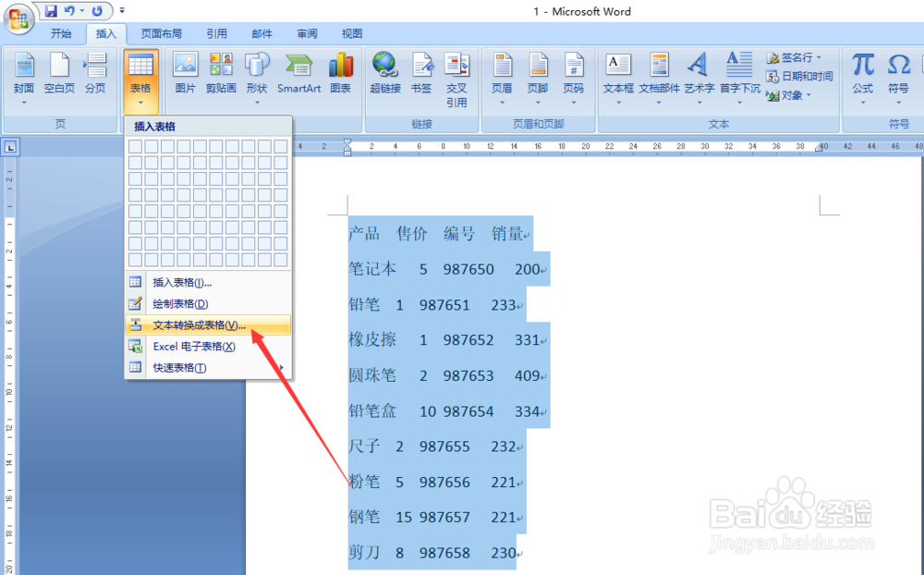Select 文本转换成表格 in table menu

click(x=186, y=325)
